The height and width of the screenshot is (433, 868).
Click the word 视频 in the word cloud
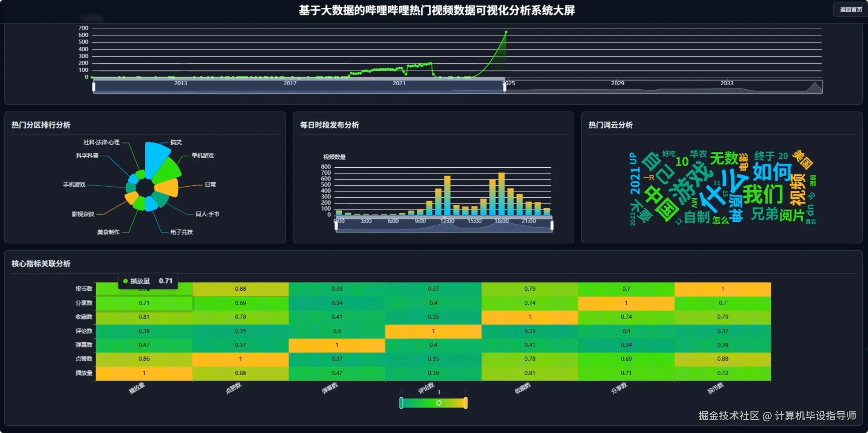(x=798, y=189)
